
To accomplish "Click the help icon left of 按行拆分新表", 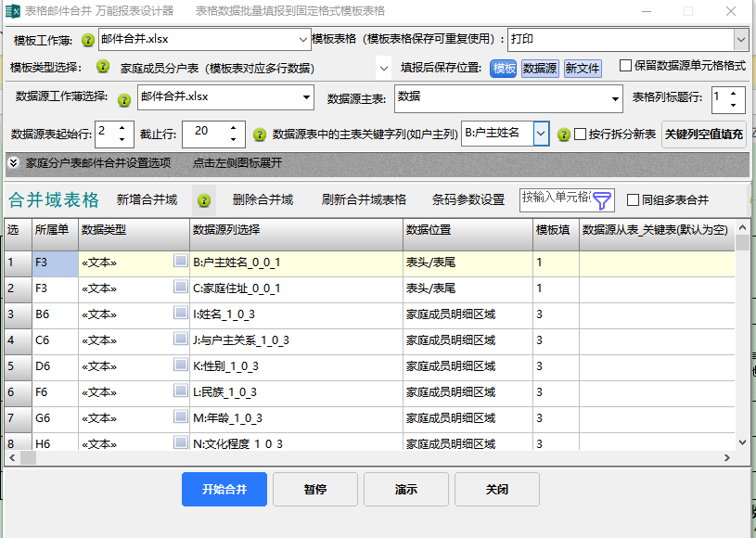I will click(563, 134).
